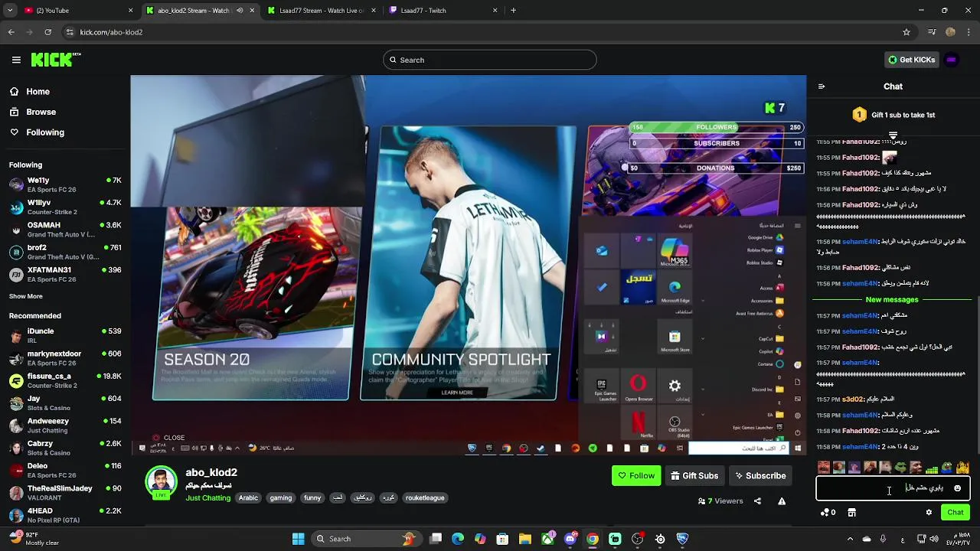Open Jay Slots & Casino channel
The height and width of the screenshot is (551, 980).
[65, 403]
